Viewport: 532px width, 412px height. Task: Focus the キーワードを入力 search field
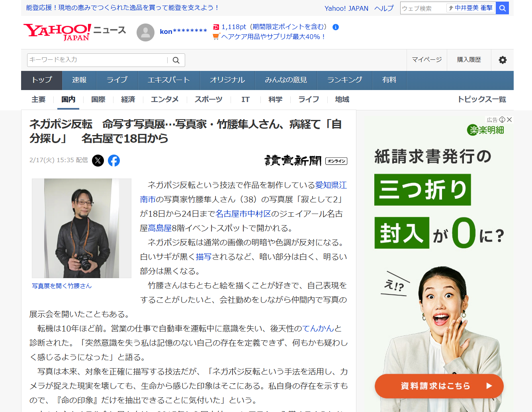(97, 60)
